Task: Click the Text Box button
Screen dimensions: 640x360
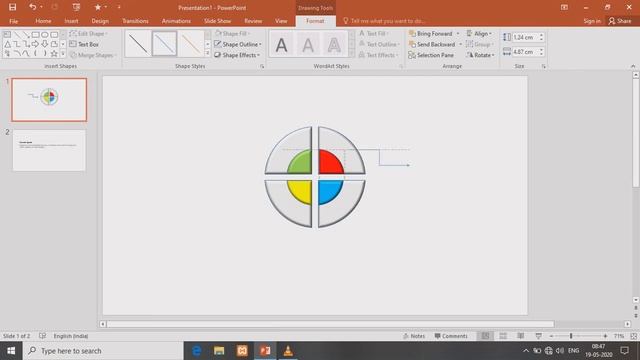Action: 84,44
